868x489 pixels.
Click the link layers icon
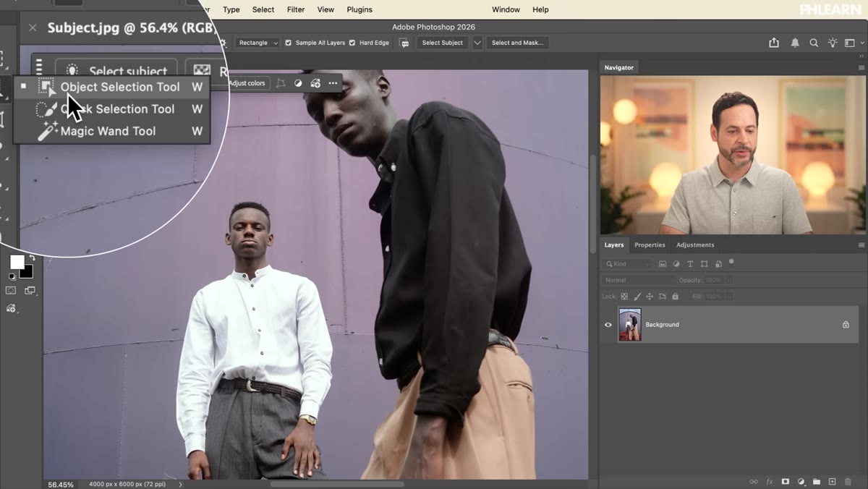pyautogui.click(x=754, y=481)
